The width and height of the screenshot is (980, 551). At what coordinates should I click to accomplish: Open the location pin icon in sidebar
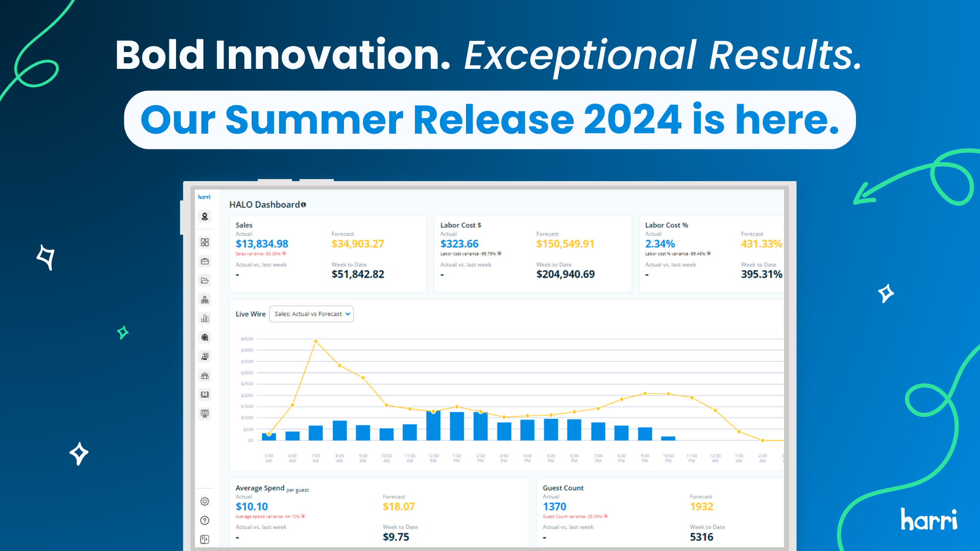tap(205, 217)
